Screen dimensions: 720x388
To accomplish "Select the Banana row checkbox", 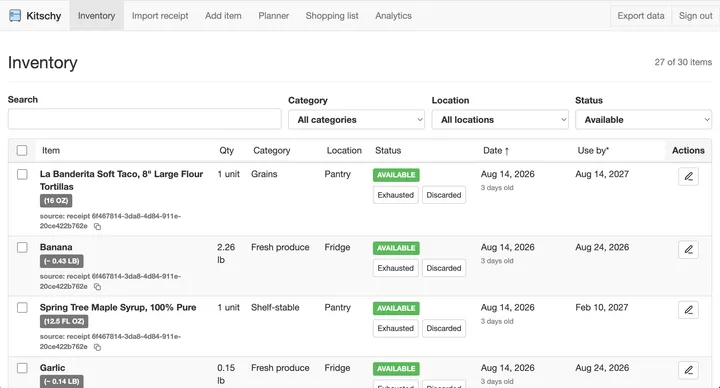I will pyautogui.click(x=22, y=247).
